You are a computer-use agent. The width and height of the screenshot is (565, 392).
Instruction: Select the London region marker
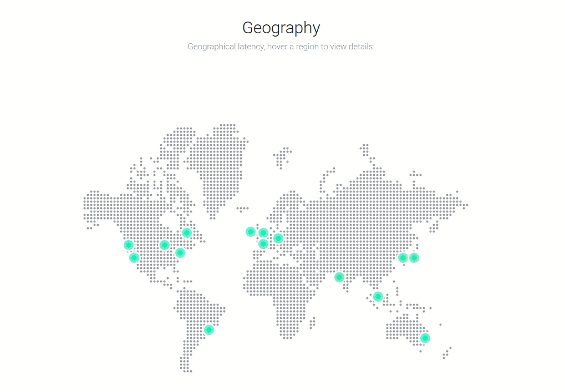(262, 232)
